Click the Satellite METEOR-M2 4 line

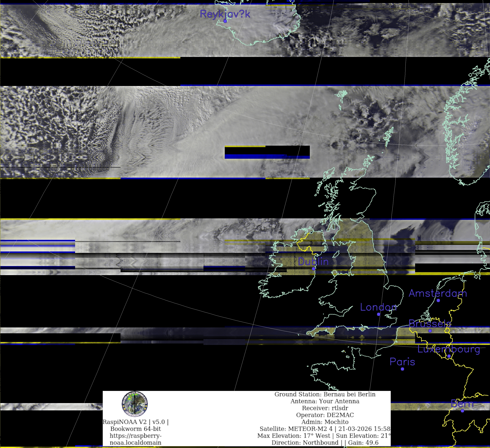point(325,429)
